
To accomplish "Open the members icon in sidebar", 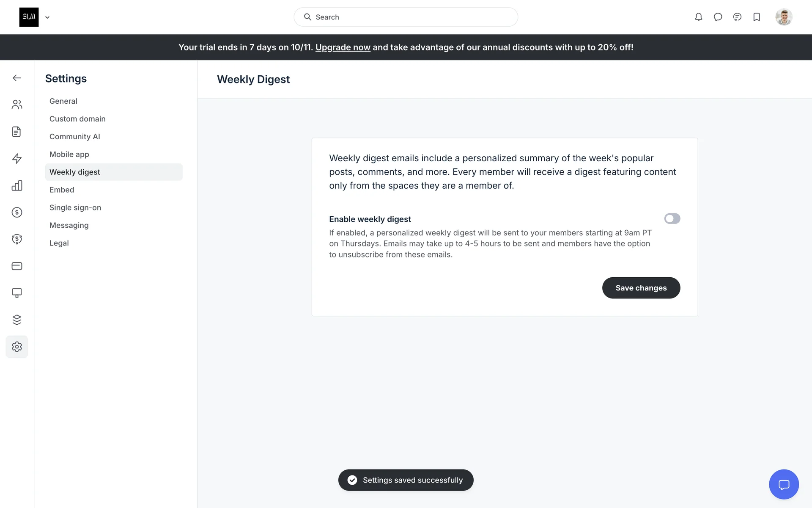I will coord(17,105).
